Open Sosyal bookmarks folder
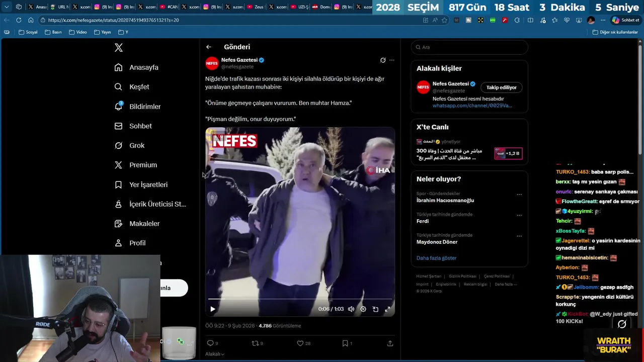 pos(28,32)
